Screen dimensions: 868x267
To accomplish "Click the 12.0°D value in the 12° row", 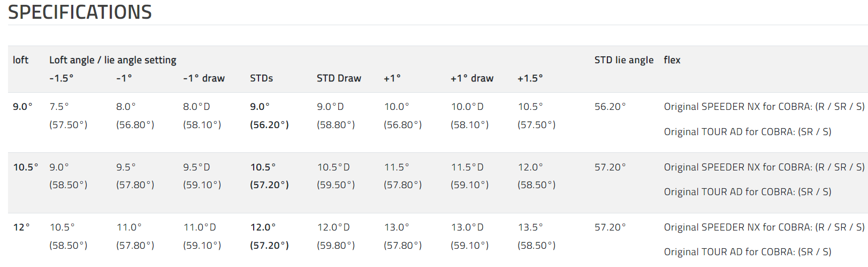I will point(333,227).
